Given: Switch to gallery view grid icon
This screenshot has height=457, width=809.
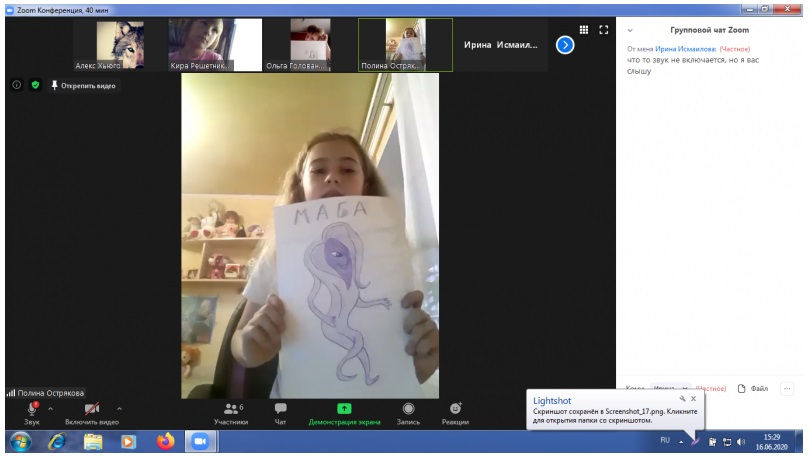Looking at the screenshot, I should pyautogui.click(x=584, y=30).
